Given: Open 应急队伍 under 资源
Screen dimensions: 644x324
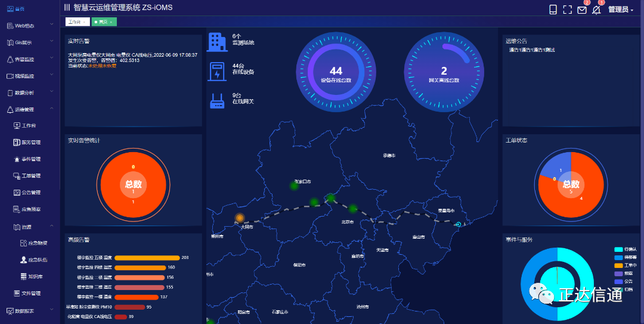Looking at the screenshot, I should pos(33,260).
